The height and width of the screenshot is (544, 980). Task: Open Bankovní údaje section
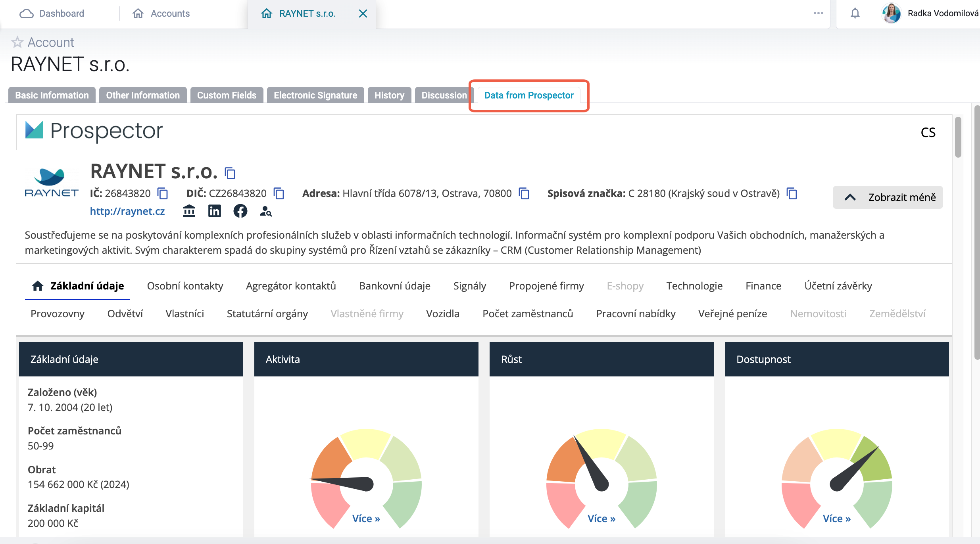pos(395,286)
